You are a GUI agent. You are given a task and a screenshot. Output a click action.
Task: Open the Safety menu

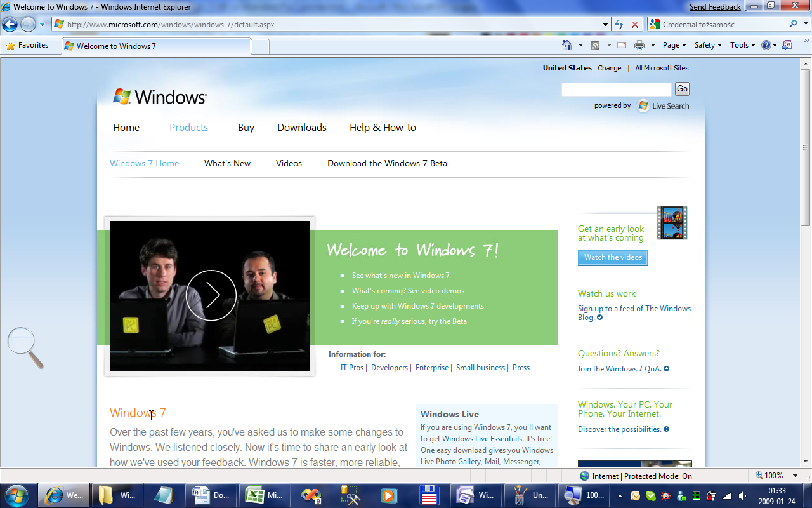click(708, 45)
